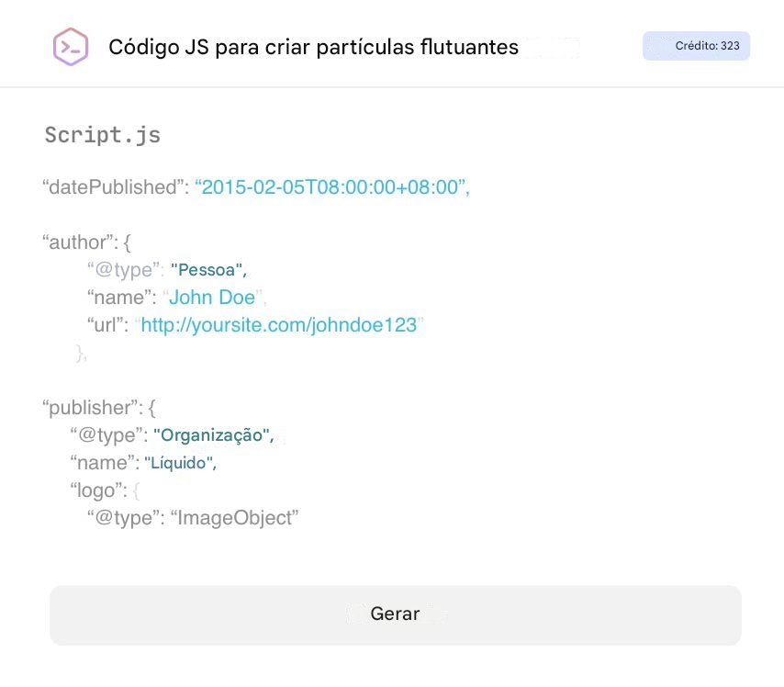This screenshot has width=784, height=687.
Task: Select the "Pessoa" type value
Action: (x=208, y=270)
